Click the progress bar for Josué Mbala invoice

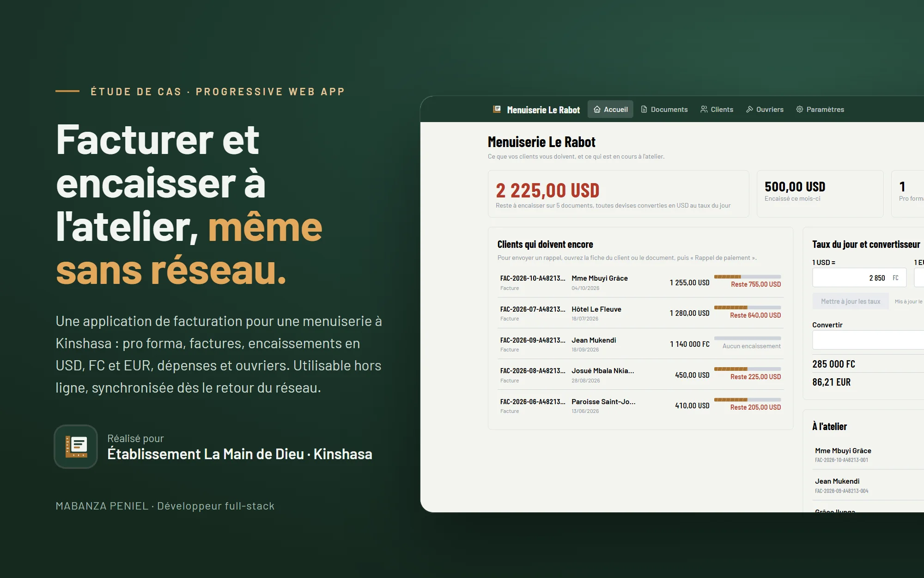(748, 369)
